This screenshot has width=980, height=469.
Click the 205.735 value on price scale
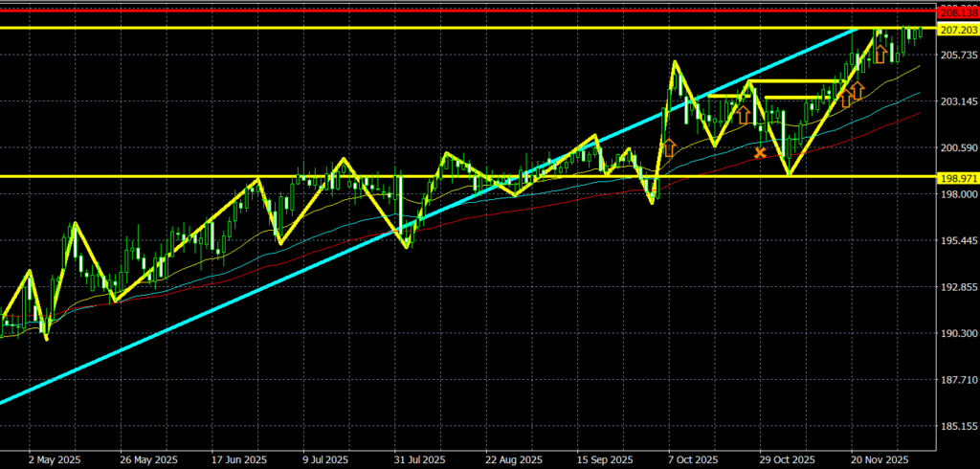[x=958, y=56]
